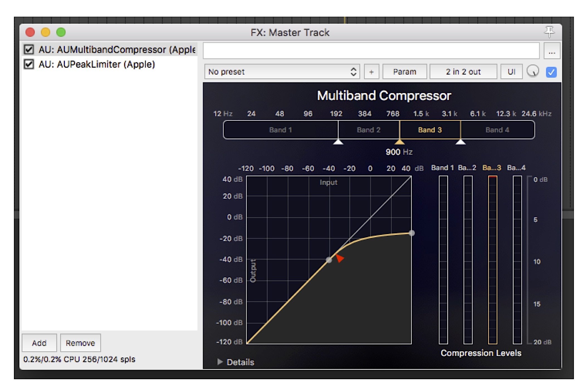Click the CPU 256/1024 spls status text
Screen dimensions: 587x392
click(79, 359)
